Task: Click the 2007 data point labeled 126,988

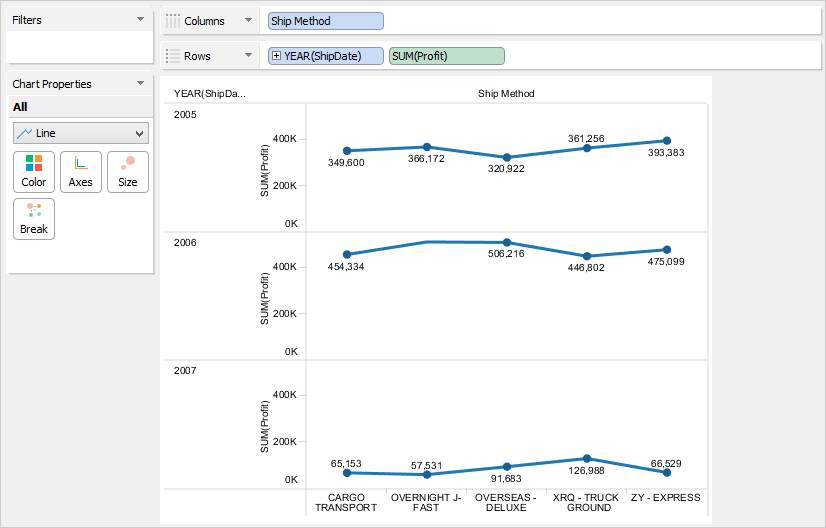Action: click(587, 459)
